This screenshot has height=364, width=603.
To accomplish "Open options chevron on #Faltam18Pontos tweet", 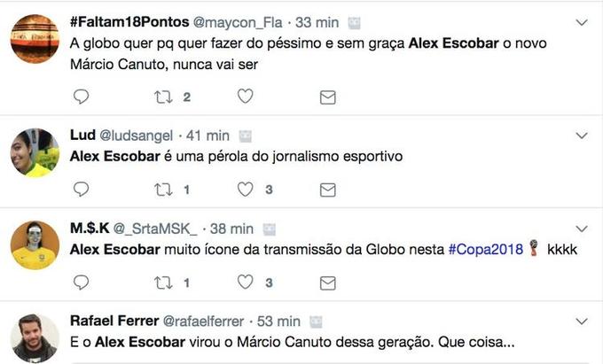I will coord(582,21).
